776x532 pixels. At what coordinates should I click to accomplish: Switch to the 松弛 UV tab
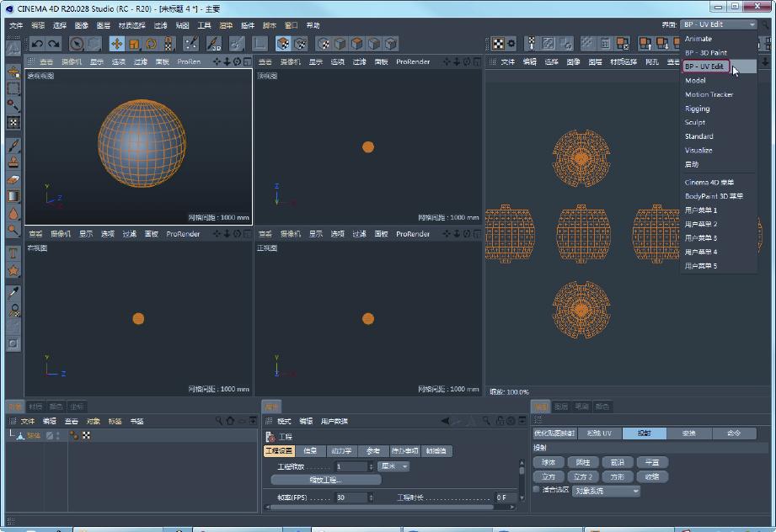599,433
